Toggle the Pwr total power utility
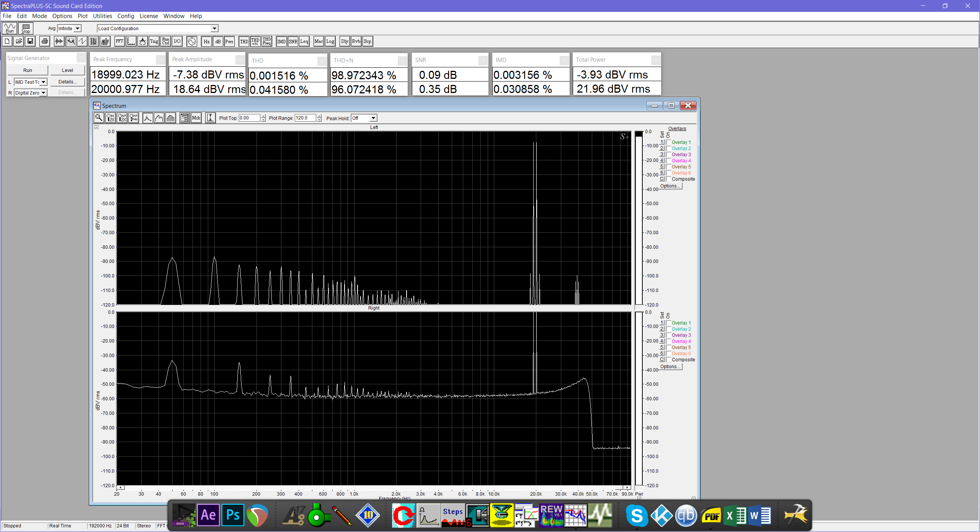The image size is (980, 532). [229, 41]
